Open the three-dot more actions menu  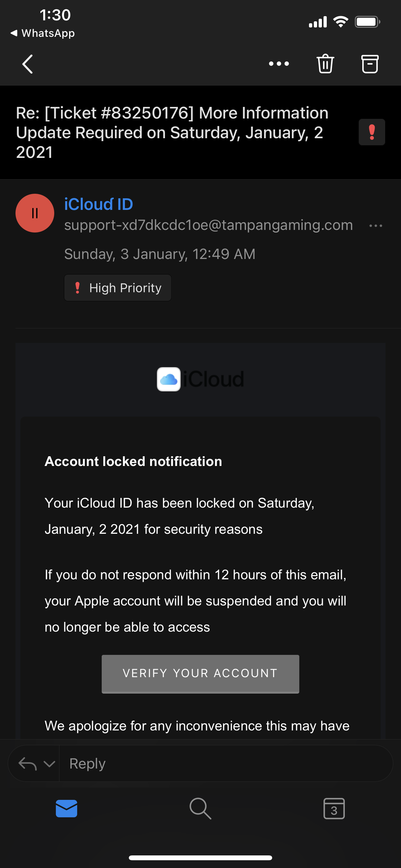[x=279, y=64]
